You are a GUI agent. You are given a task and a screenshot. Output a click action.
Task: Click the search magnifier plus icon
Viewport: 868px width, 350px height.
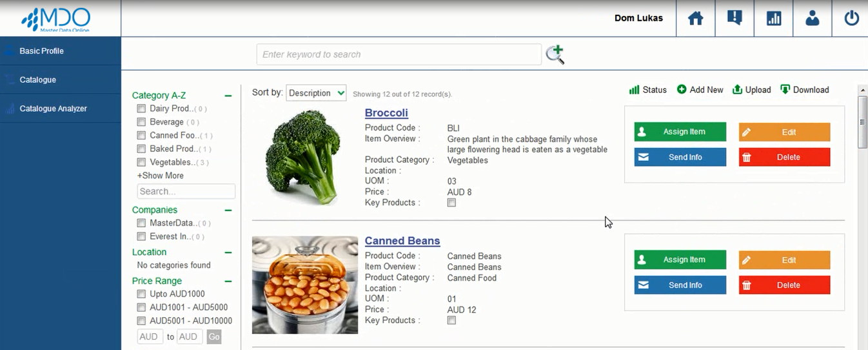click(555, 55)
